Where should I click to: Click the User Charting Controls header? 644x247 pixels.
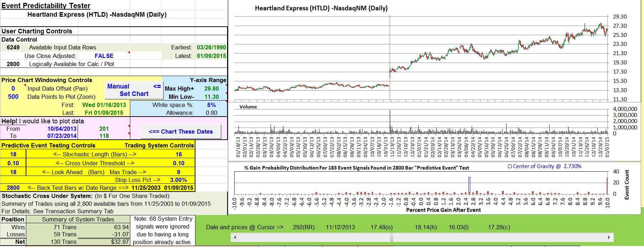click(37, 31)
